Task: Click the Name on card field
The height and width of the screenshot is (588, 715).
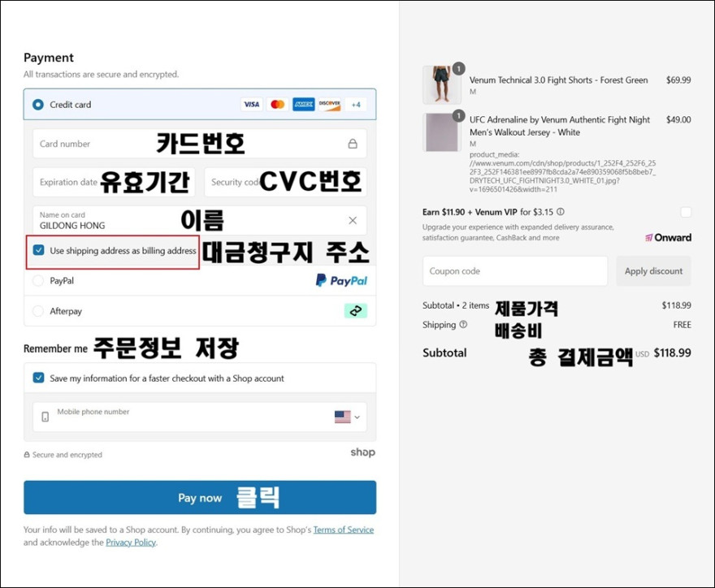Action: (199, 220)
